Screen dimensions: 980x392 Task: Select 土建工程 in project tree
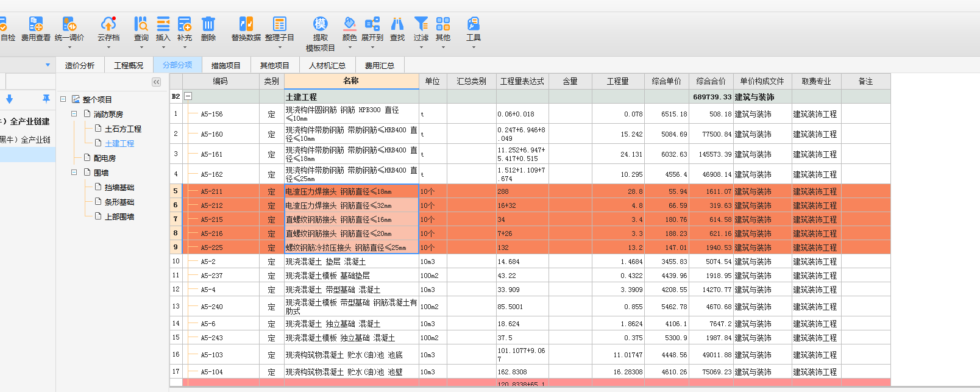119,143
